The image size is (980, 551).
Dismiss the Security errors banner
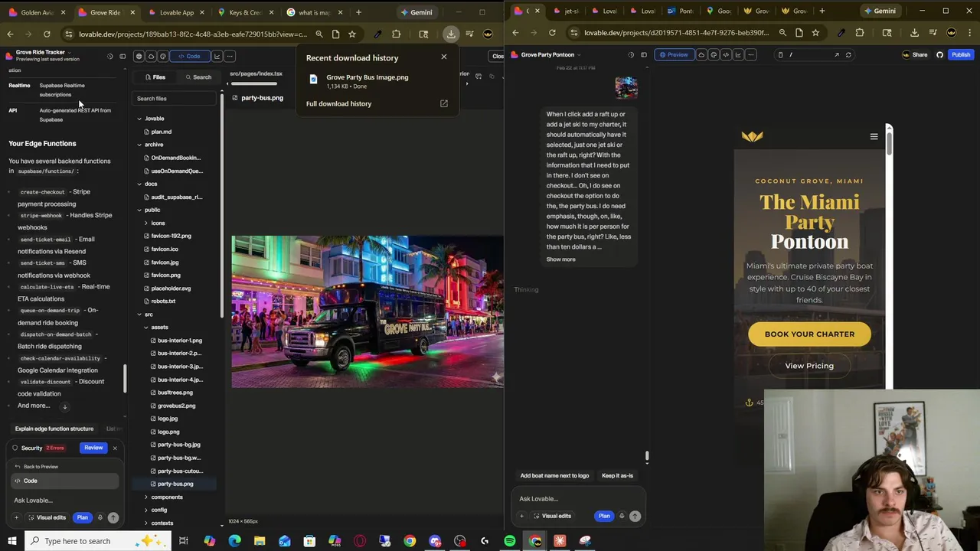115,448
